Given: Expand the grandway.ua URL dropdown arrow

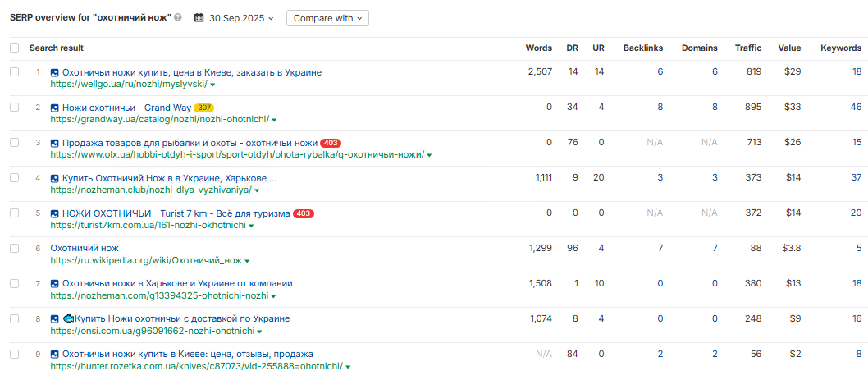Looking at the screenshot, I should (x=275, y=120).
